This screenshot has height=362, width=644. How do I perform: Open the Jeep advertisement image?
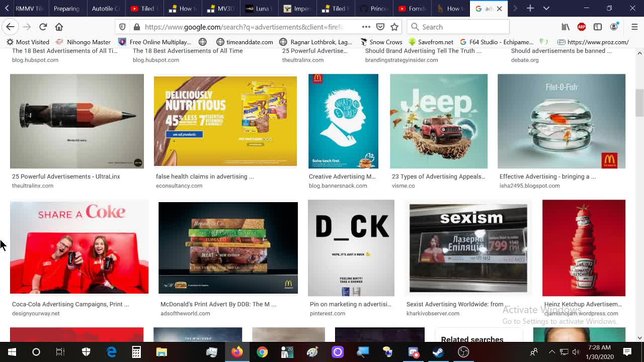tap(439, 121)
